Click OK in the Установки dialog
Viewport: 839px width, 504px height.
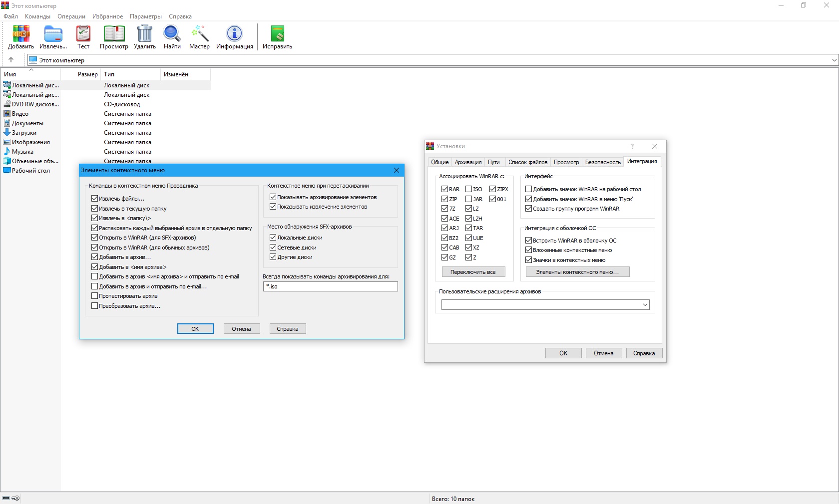(563, 353)
